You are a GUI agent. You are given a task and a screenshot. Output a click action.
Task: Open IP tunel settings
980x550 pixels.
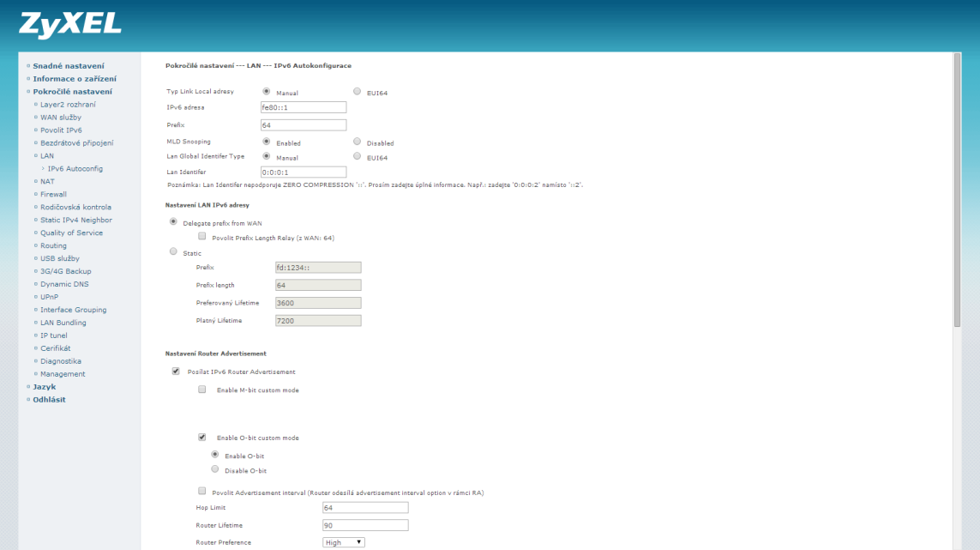point(54,335)
